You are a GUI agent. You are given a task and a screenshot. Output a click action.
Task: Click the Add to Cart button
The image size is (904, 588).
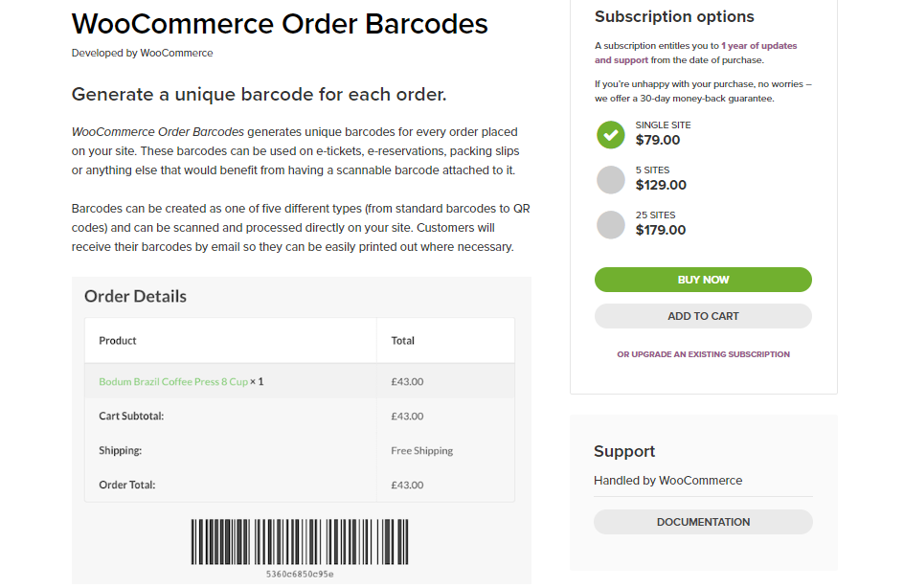703,316
